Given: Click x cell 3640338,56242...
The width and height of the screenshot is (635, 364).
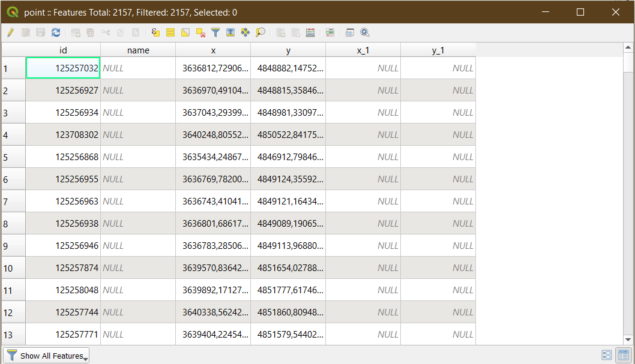Looking at the screenshot, I should coord(213,312).
